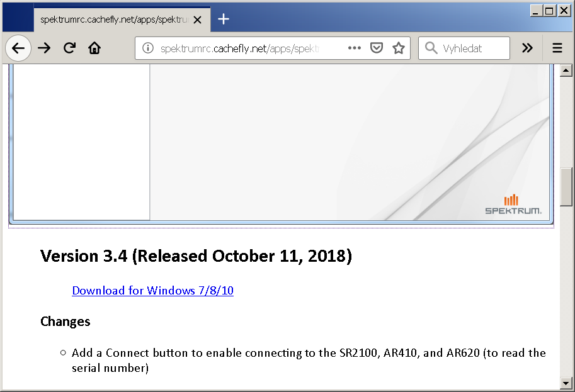This screenshot has width=575, height=392.
Task: Click the scrollbar up arrow
Action: pyautogui.click(x=566, y=70)
